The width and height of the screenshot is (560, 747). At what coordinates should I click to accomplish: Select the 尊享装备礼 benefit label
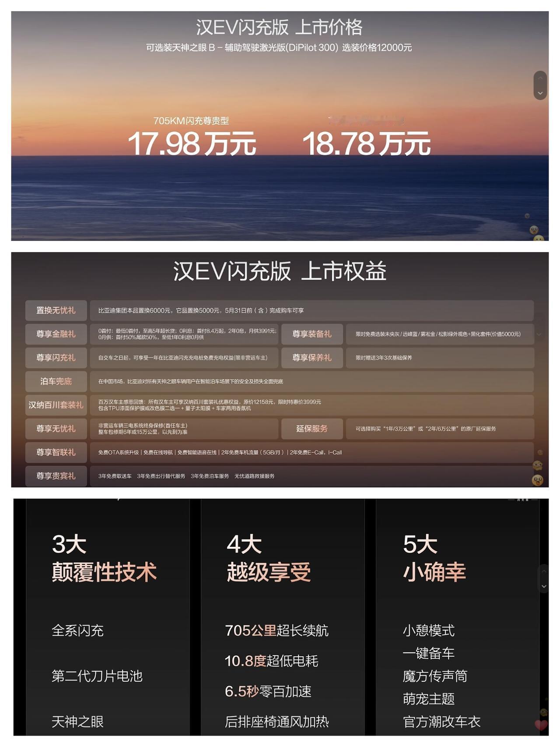312,334
